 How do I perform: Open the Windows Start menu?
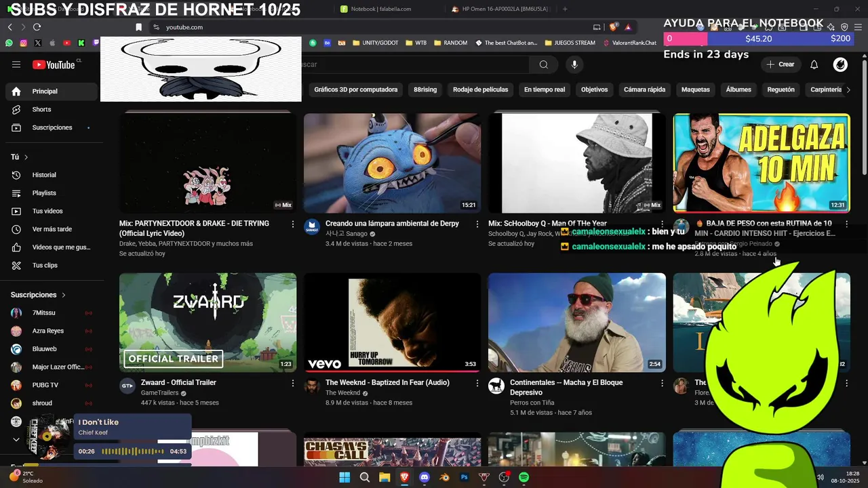click(x=344, y=477)
